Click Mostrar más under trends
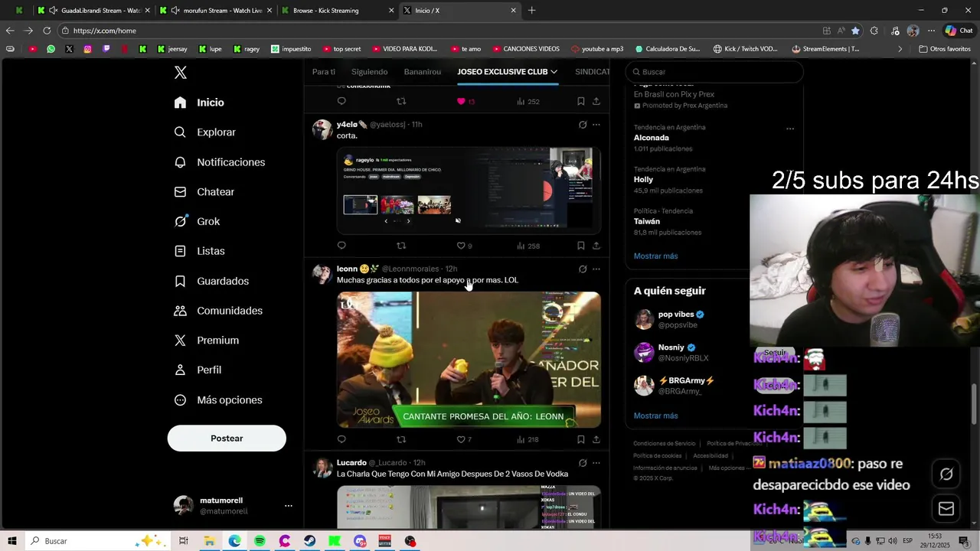The image size is (980, 551). point(655,256)
